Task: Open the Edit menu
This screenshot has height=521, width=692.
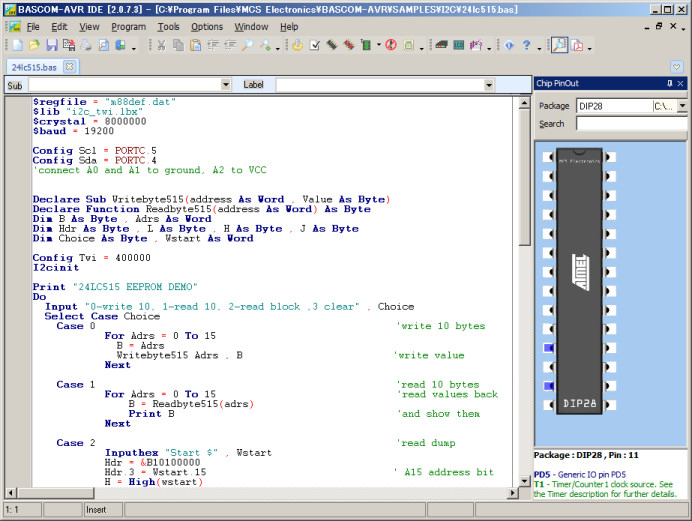Action: point(59,27)
